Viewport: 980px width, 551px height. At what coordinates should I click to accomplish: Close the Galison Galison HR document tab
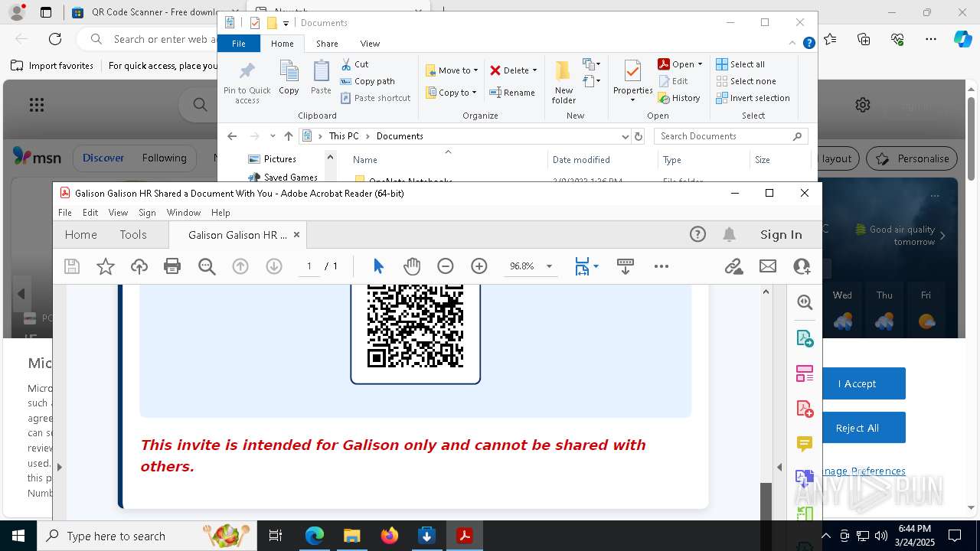click(296, 235)
